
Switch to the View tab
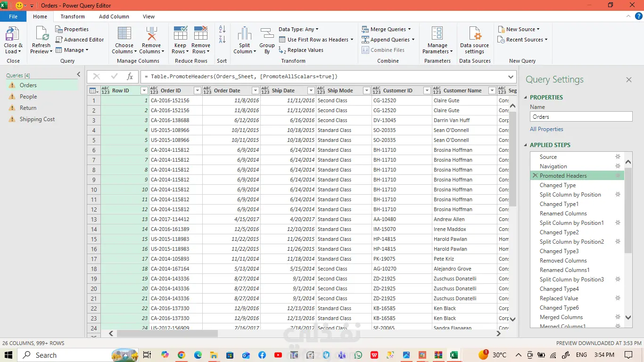149,16
